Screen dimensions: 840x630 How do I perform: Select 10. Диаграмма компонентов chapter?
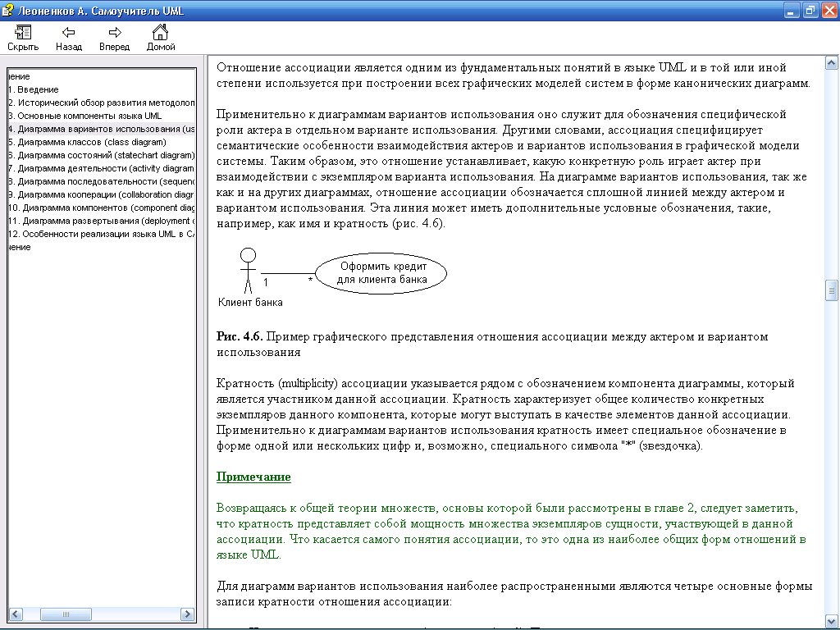[102, 208]
